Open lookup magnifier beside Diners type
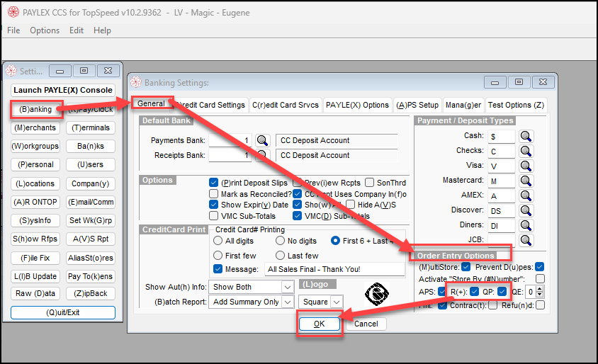The image size is (598, 364). point(526,225)
